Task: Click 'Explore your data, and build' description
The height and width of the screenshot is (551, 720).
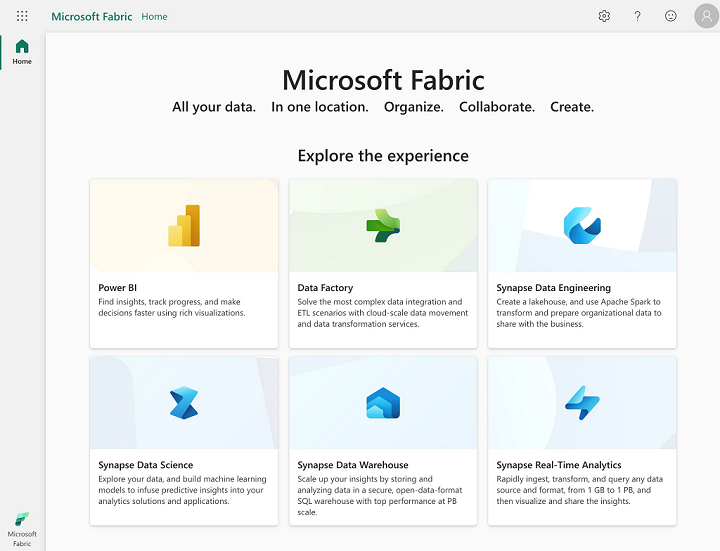Action: [x=182, y=490]
